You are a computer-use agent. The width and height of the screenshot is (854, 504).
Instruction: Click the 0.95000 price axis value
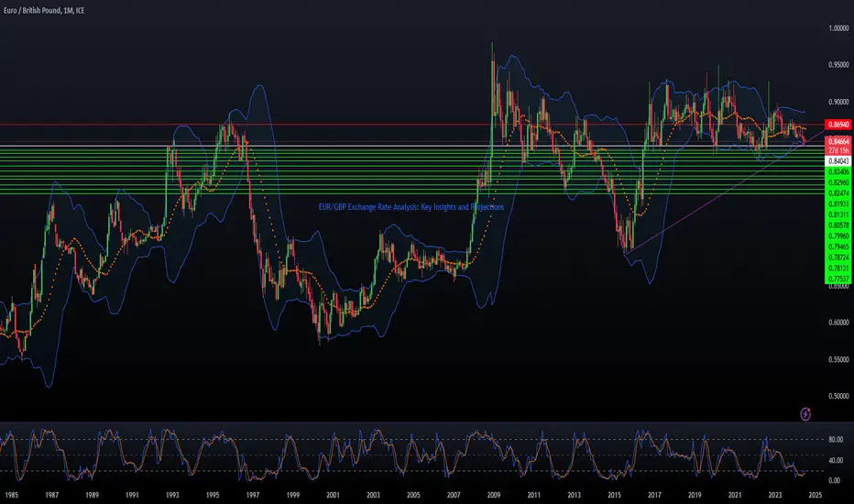coord(838,65)
